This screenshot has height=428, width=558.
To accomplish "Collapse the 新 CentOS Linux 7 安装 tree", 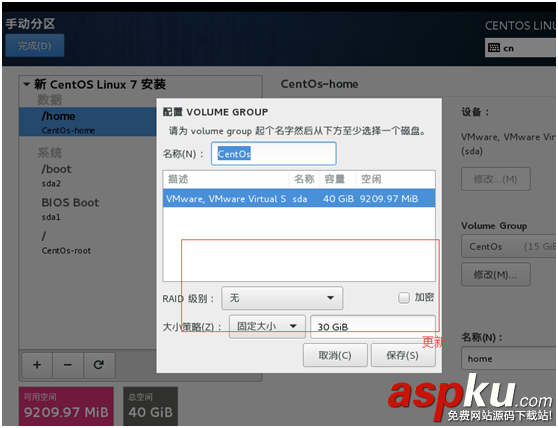I will pos(26,85).
